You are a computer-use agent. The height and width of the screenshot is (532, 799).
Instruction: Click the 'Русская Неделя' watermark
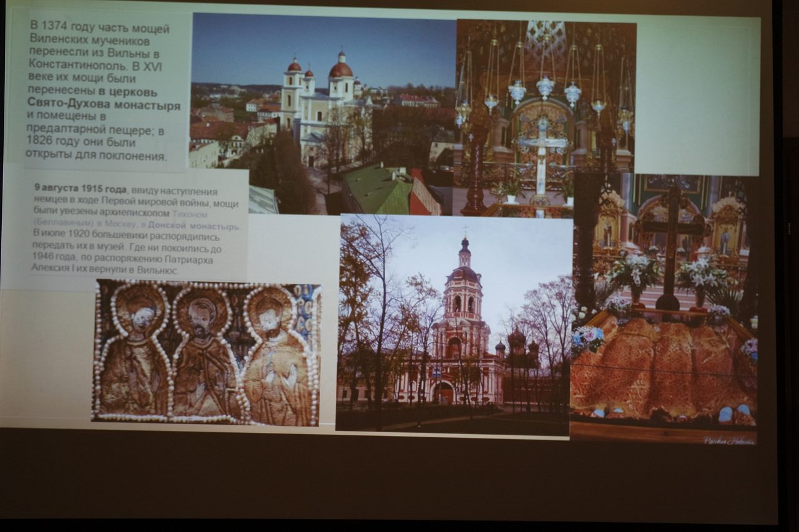point(728,440)
